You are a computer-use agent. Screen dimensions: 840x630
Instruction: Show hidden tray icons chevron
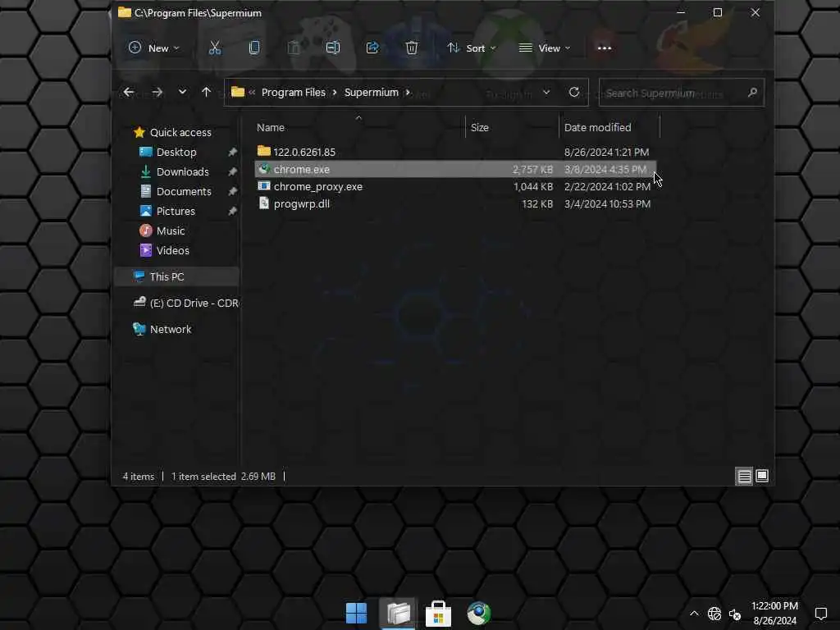click(x=694, y=614)
